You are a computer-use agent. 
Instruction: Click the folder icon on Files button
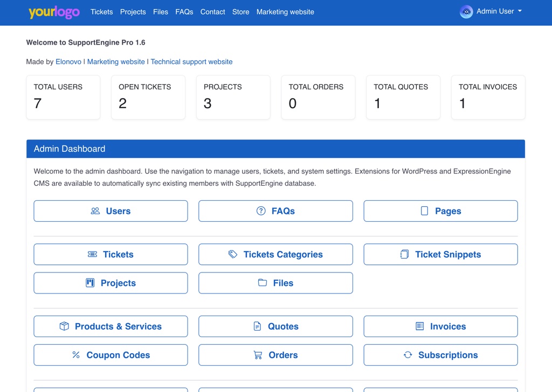point(263,283)
